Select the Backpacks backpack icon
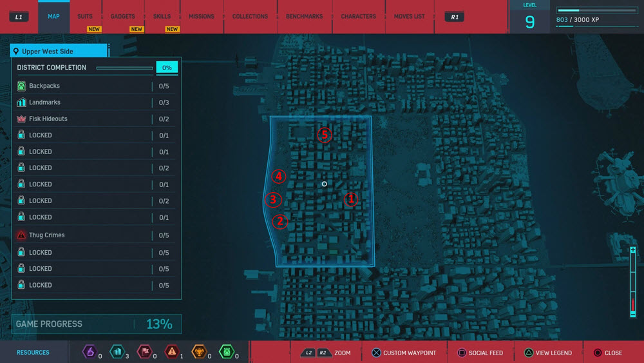The width and height of the screenshot is (644, 363). [21, 86]
